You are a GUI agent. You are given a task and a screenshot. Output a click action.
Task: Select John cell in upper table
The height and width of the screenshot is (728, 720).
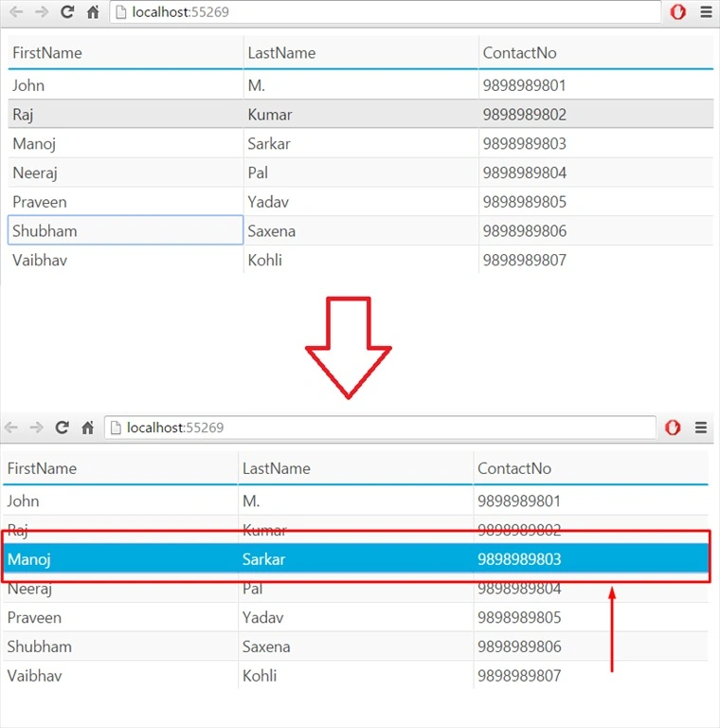(x=126, y=85)
